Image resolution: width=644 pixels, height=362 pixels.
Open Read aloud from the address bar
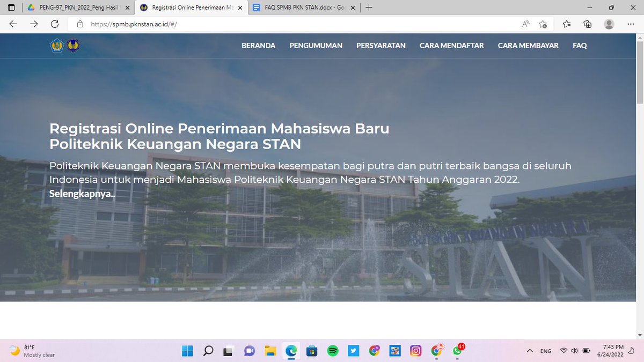click(x=525, y=24)
